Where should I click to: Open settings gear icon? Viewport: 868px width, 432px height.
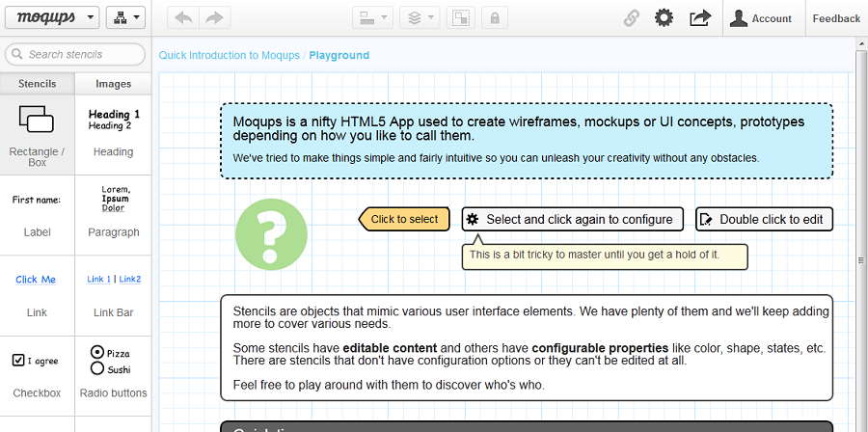pyautogui.click(x=664, y=17)
